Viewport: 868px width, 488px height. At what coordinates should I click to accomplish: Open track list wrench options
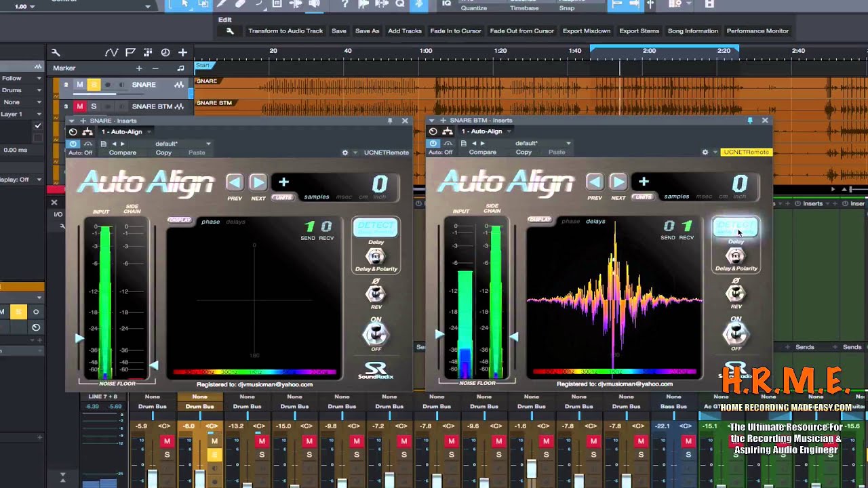(56, 52)
